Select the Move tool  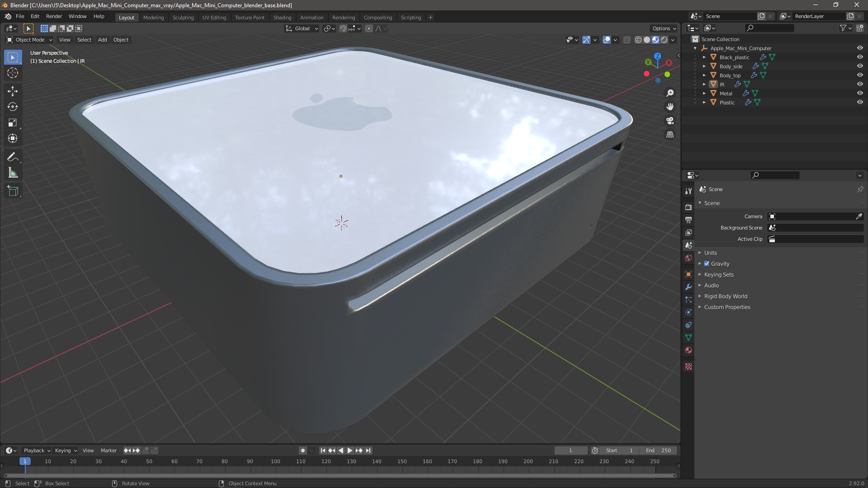point(13,91)
